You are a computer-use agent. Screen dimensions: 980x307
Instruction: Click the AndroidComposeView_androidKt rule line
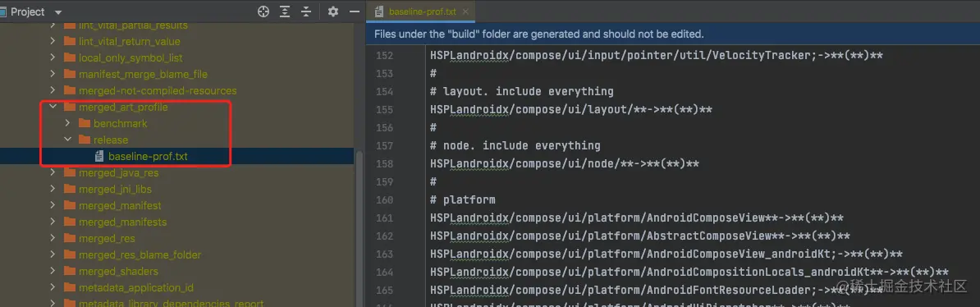[x=666, y=254]
